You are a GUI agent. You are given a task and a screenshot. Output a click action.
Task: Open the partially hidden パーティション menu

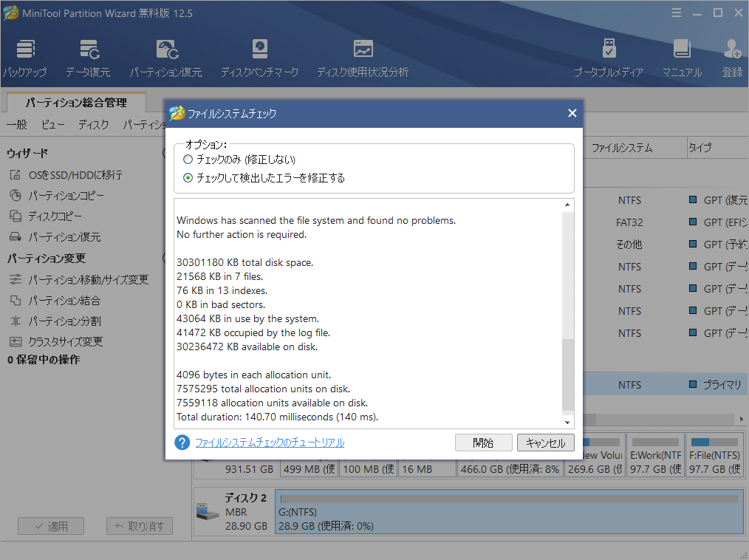click(x=144, y=125)
